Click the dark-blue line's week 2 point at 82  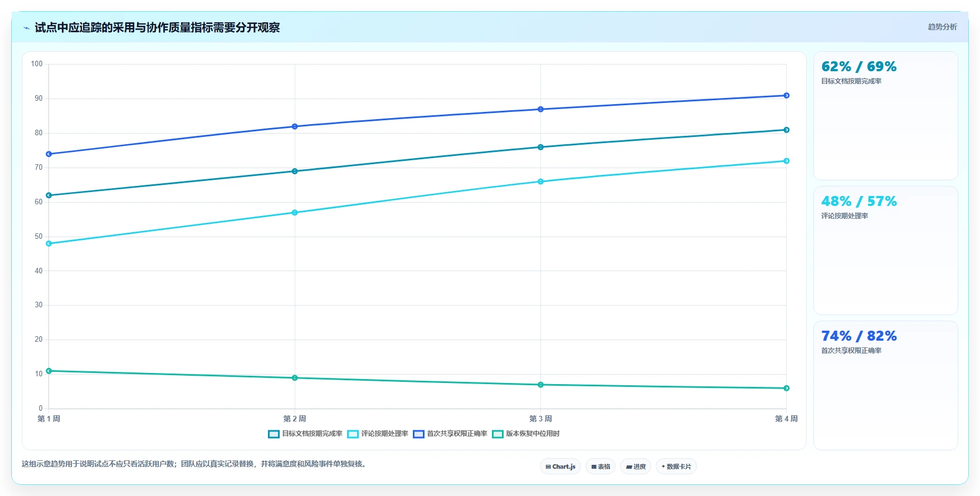[295, 126]
